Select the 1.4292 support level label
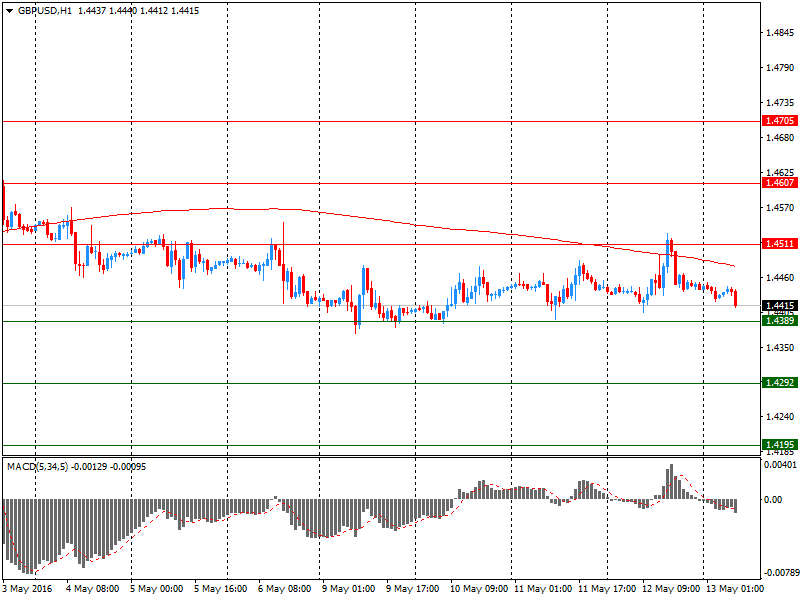This screenshot has height=600, width=800. pyautogui.click(x=780, y=383)
